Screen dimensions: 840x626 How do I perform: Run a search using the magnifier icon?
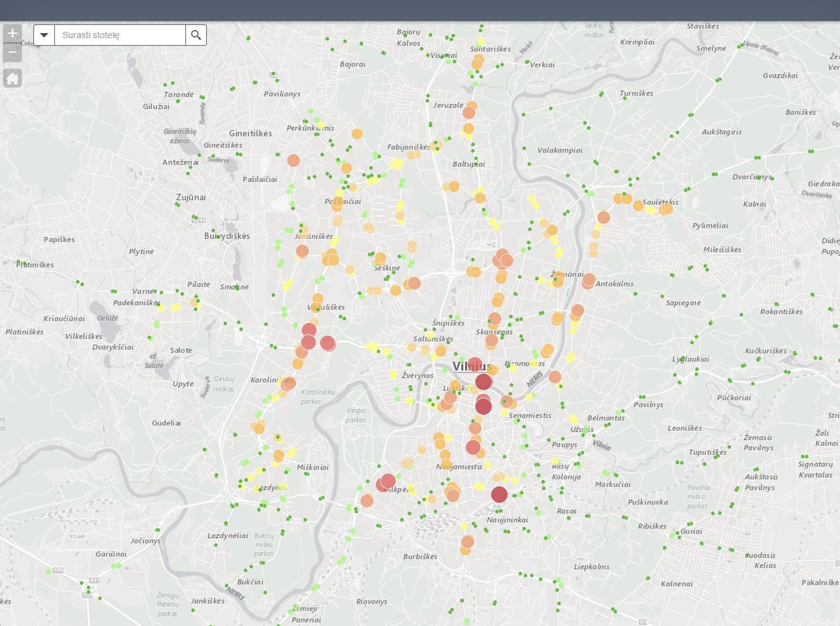196,35
